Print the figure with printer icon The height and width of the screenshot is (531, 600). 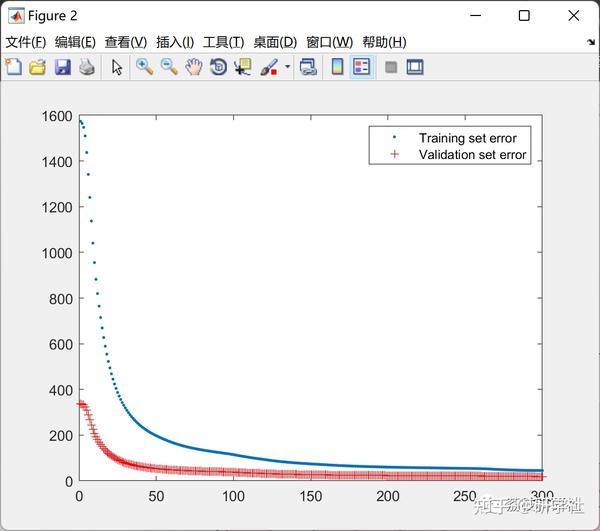click(x=87, y=67)
